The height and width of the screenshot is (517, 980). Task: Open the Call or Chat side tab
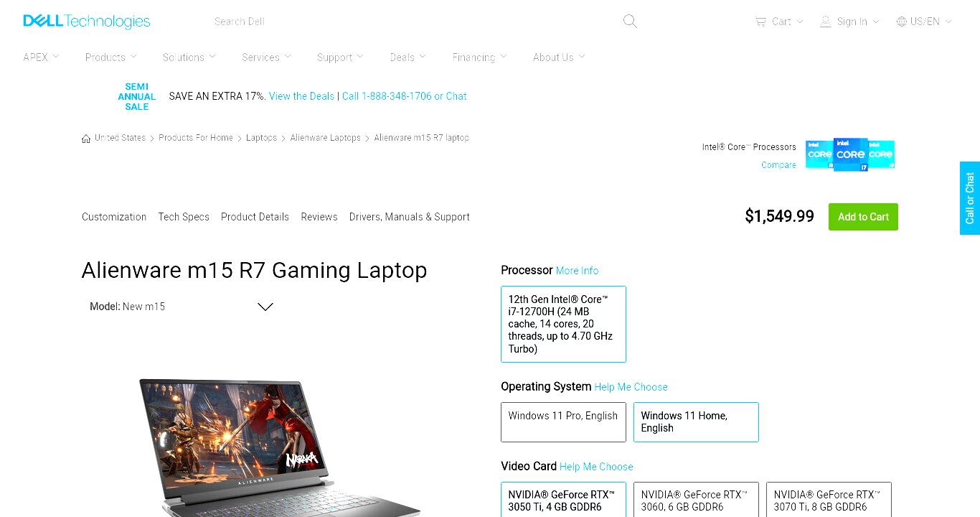970,198
